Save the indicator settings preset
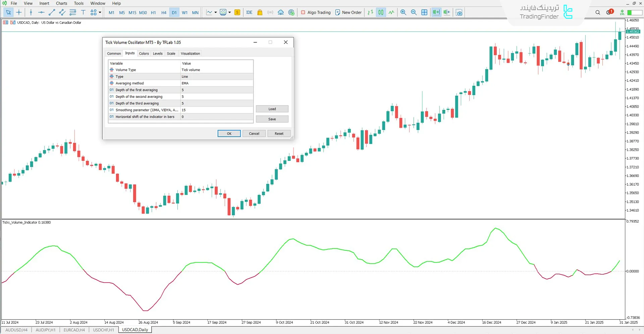This screenshot has height=334, width=644. point(272,119)
